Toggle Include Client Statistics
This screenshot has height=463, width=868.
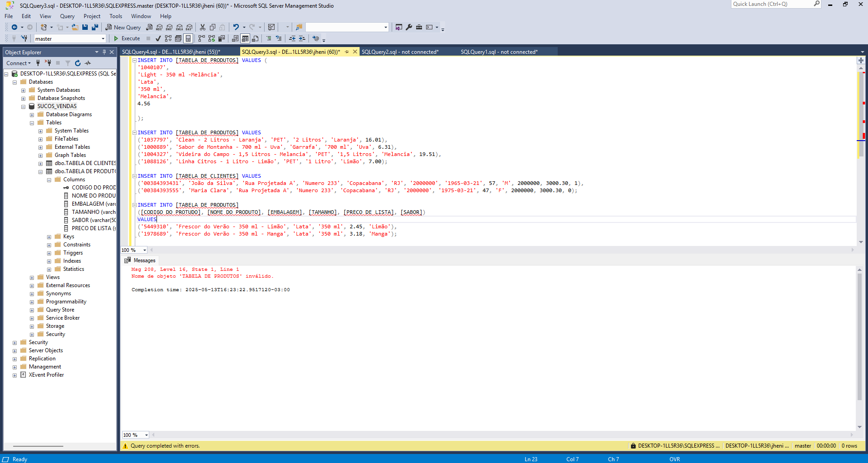point(222,38)
